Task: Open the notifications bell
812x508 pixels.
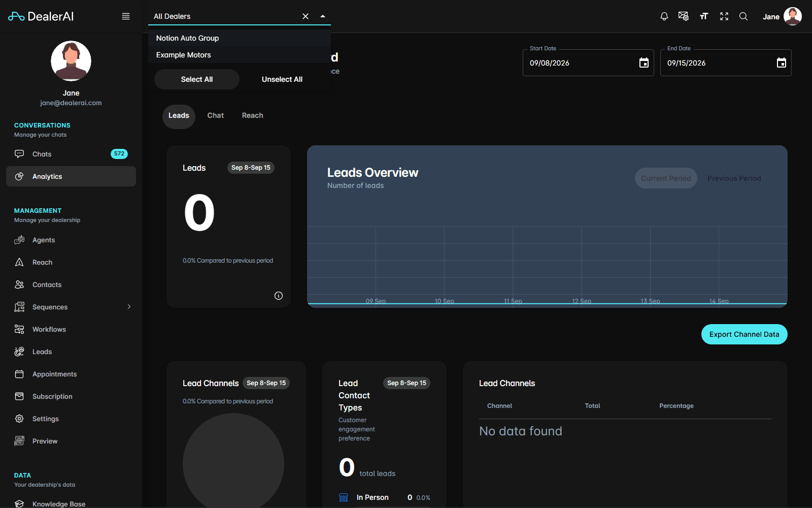Action: click(664, 16)
